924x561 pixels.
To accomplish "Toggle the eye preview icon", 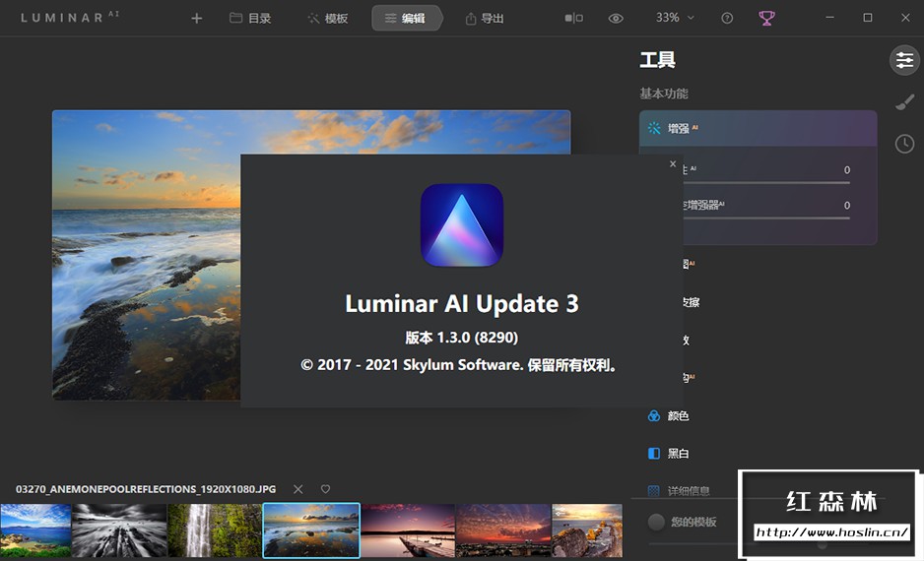I will [x=616, y=19].
